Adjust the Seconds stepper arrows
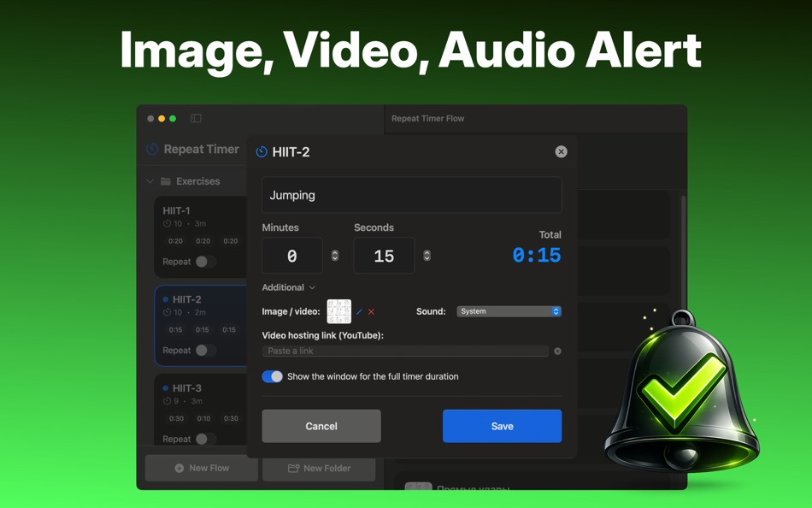 [x=427, y=256]
